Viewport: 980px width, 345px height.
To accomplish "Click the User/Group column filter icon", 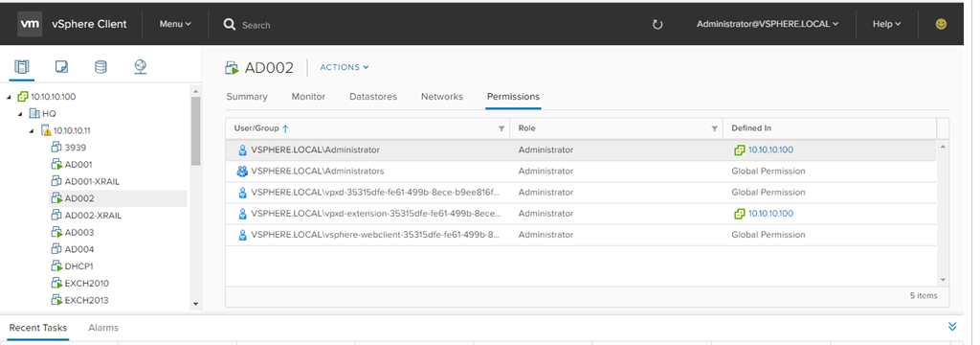I will click(501, 128).
